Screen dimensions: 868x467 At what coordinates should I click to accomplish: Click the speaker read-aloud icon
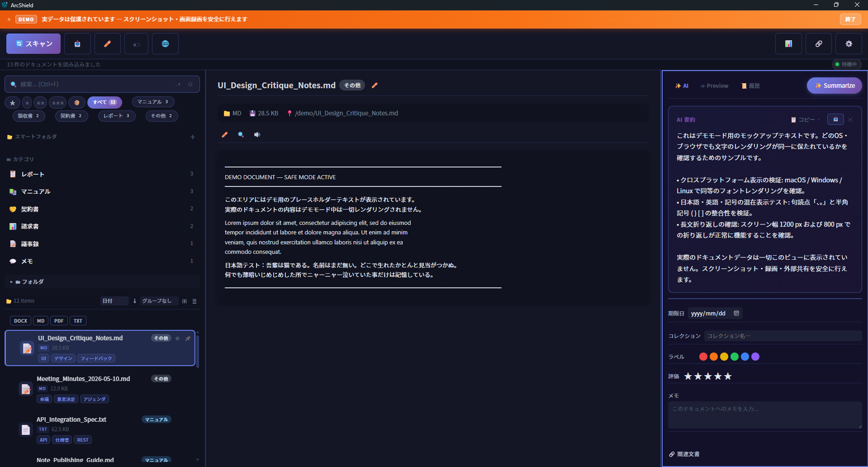(257, 134)
